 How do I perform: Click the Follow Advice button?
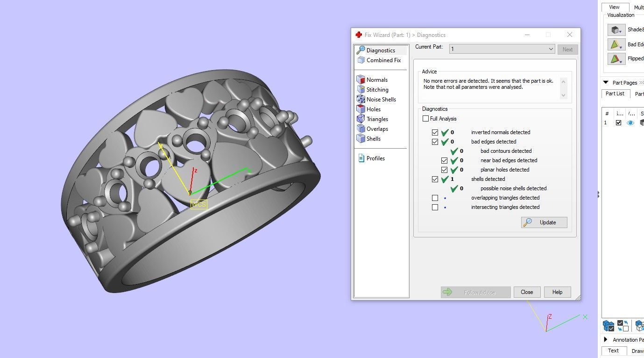475,292
